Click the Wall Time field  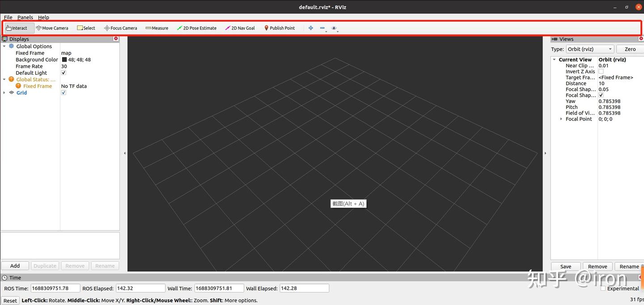coord(219,288)
